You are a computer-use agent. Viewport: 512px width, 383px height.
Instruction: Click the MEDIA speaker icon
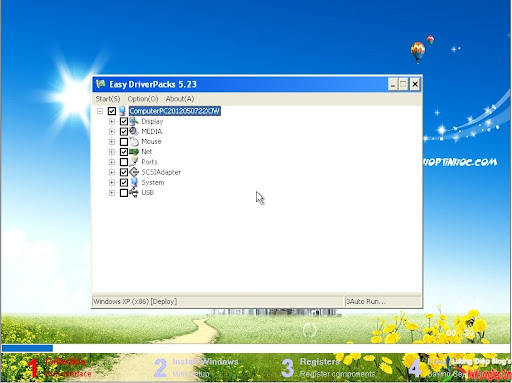134,131
